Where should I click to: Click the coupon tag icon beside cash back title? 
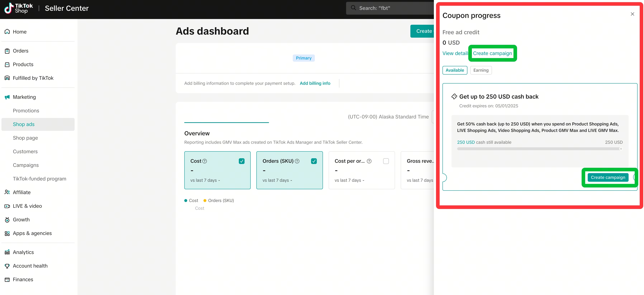tap(454, 96)
